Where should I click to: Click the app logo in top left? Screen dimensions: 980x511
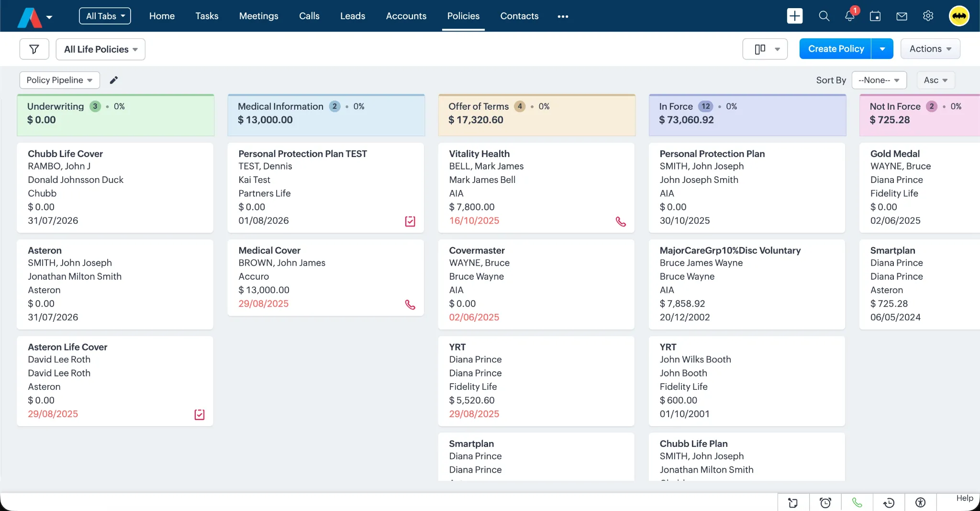point(30,17)
